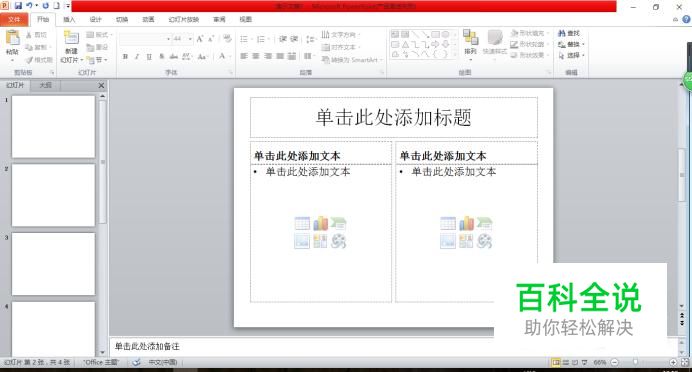
Task: Click the Copy (复制) button
Action: point(38,47)
